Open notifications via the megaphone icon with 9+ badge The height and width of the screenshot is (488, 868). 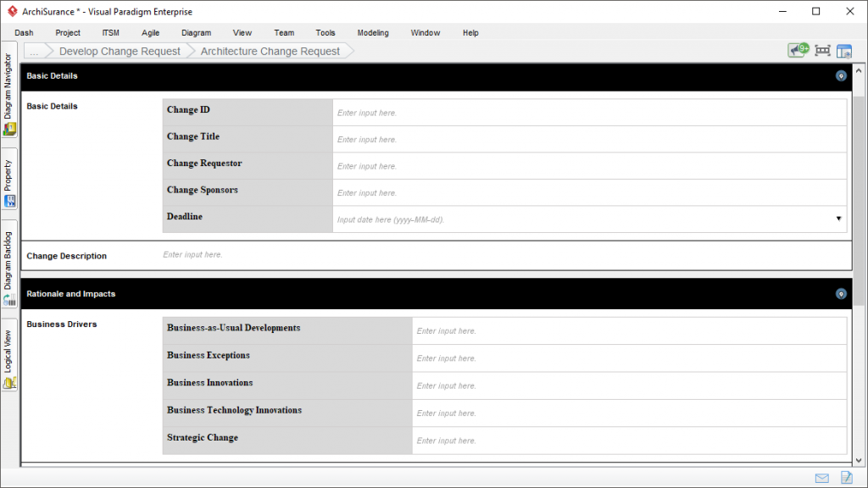point(798,49)
